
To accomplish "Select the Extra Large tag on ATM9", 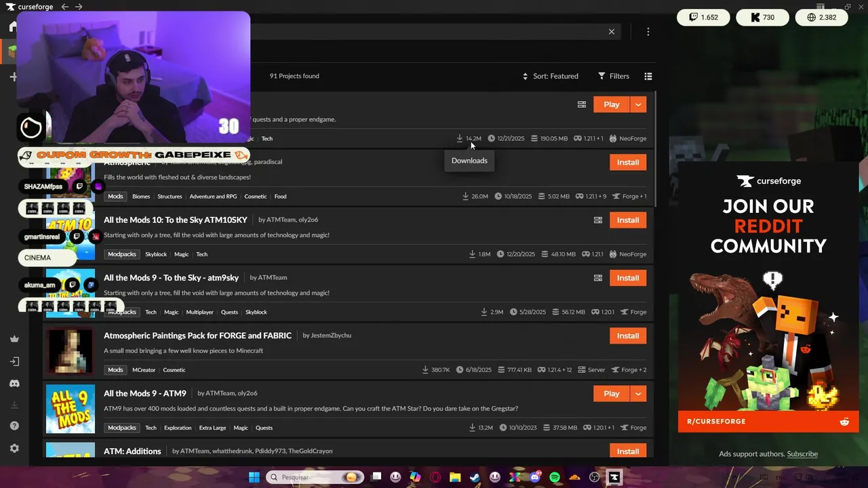I will point(212,428).
